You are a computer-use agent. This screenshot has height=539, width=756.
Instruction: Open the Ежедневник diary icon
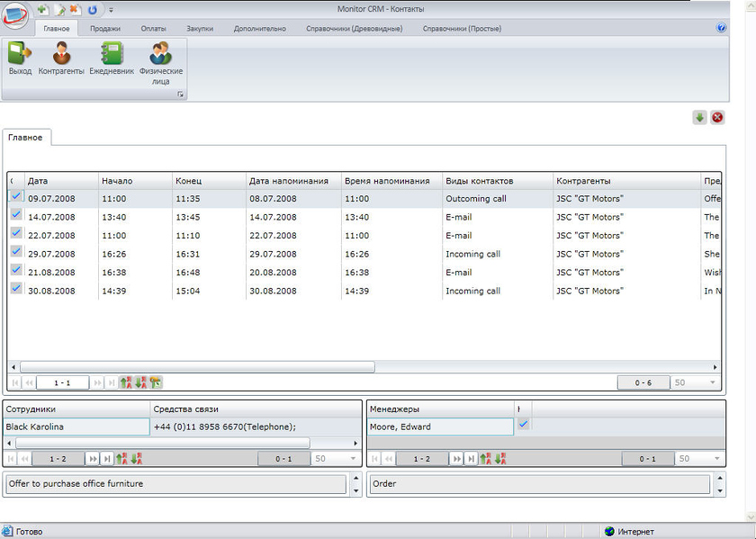click(x=112, y=58)
